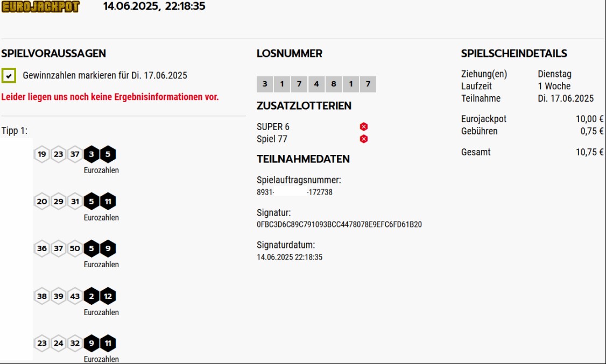This screenshot has width=606, height=364.
Task: Select number ball 50
Action: 75,248
